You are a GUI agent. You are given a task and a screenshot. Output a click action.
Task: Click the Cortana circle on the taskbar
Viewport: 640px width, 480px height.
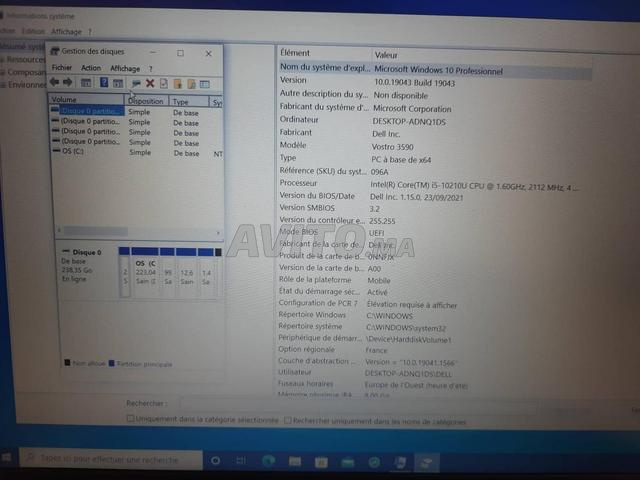pyautogui.click(x=216, y=460)
